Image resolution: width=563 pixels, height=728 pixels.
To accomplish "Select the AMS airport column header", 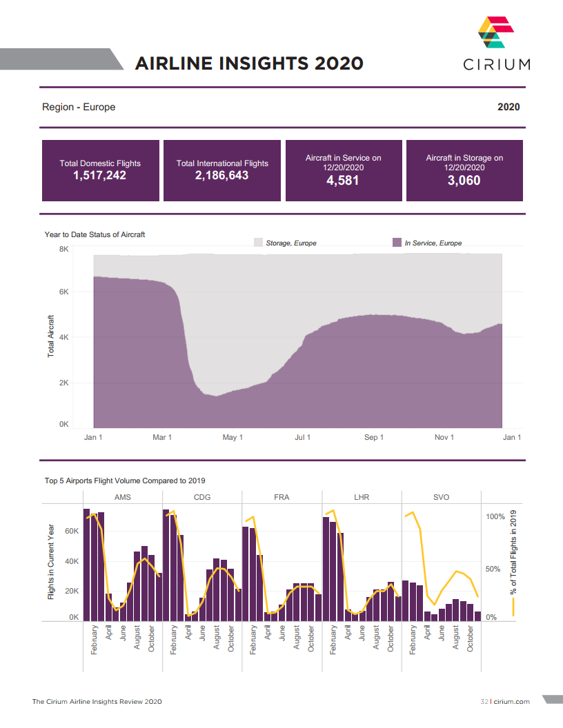I will [122, 497].
